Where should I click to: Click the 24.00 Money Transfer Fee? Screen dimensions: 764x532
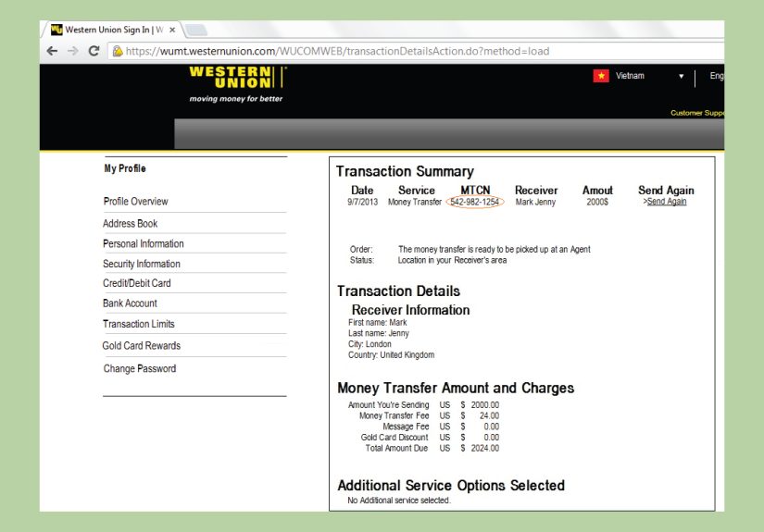[489, 415]
